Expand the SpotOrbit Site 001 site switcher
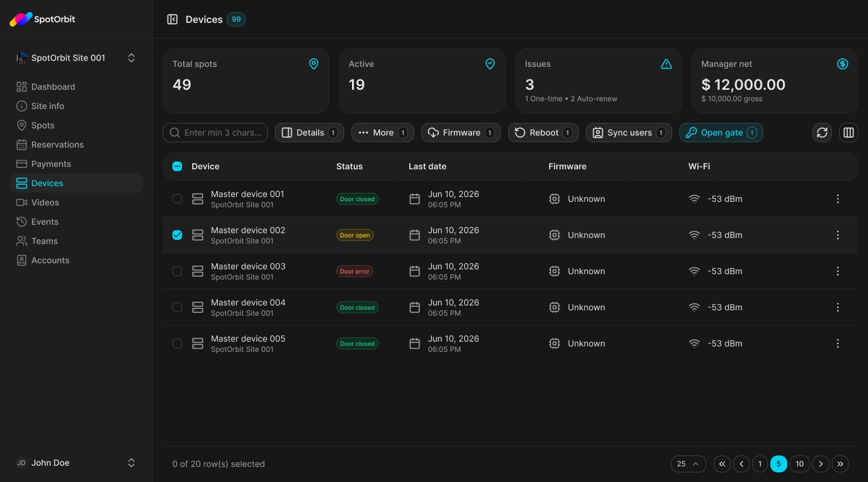 [x=77, y=58]
